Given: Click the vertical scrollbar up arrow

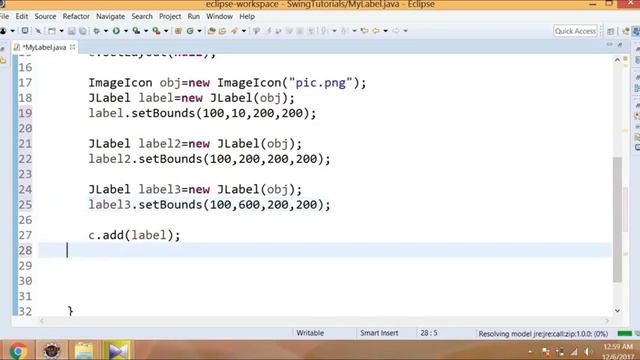Looking at the screenshot, I should [617, 60].
